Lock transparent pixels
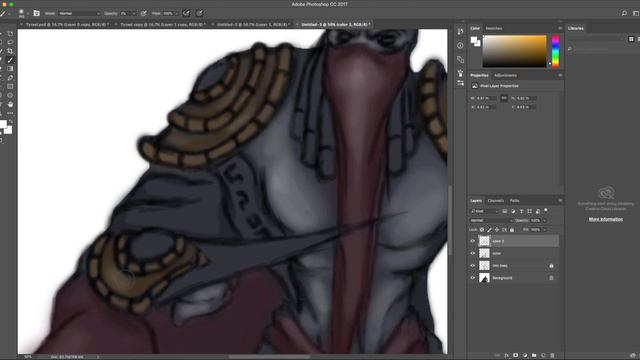This screenshot has width=640, height=360. pyautogui.click(x=482, y=230)
